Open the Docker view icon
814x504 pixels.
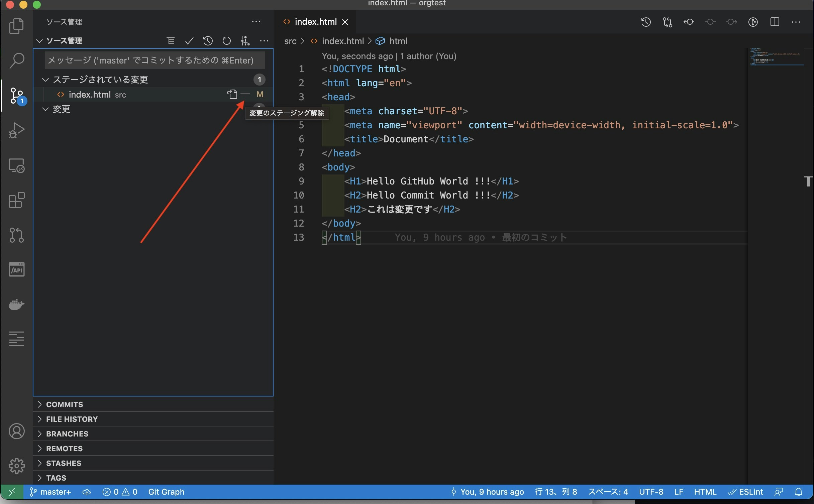tap(16, 304)
